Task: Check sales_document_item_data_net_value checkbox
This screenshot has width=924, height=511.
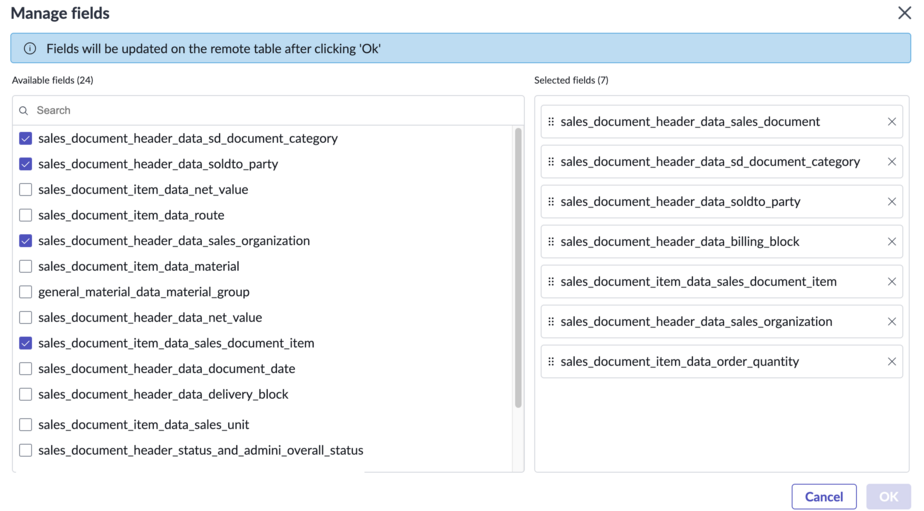Action: tap(25, 189)
